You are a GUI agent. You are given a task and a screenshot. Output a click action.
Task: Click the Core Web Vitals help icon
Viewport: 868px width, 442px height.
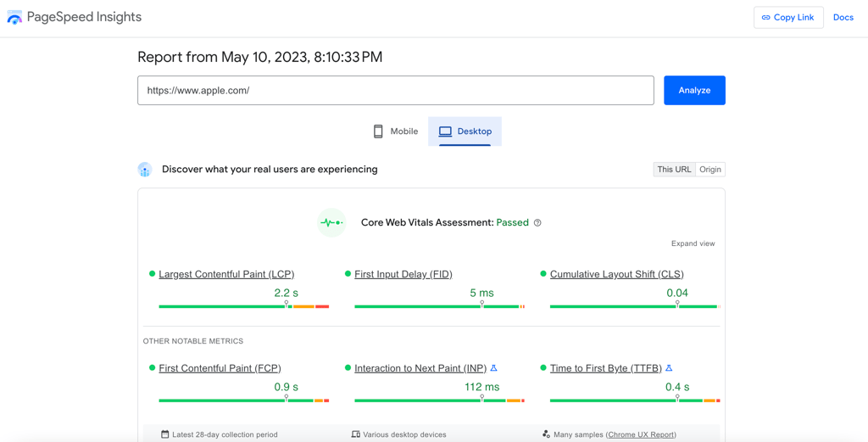tap(537, 223)
